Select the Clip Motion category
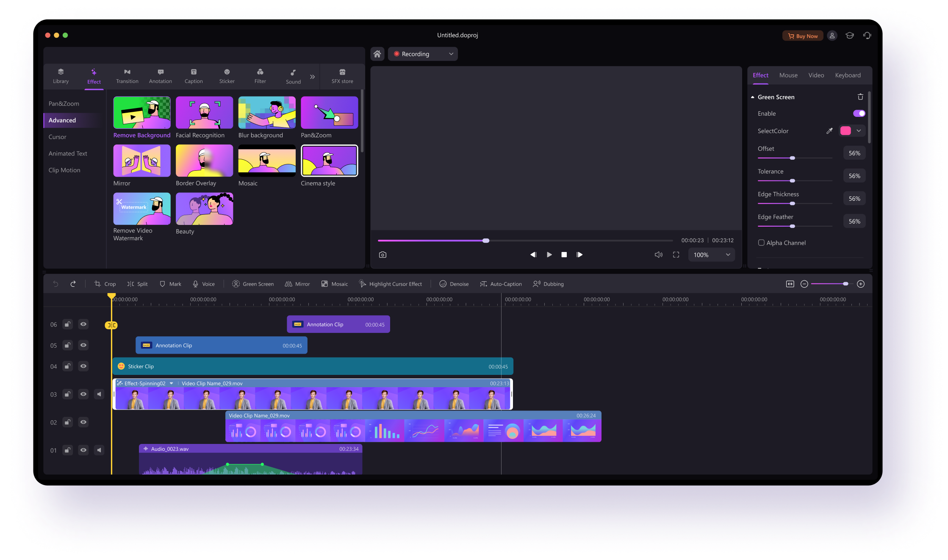The image size is (948, 560). click(64, 170)
